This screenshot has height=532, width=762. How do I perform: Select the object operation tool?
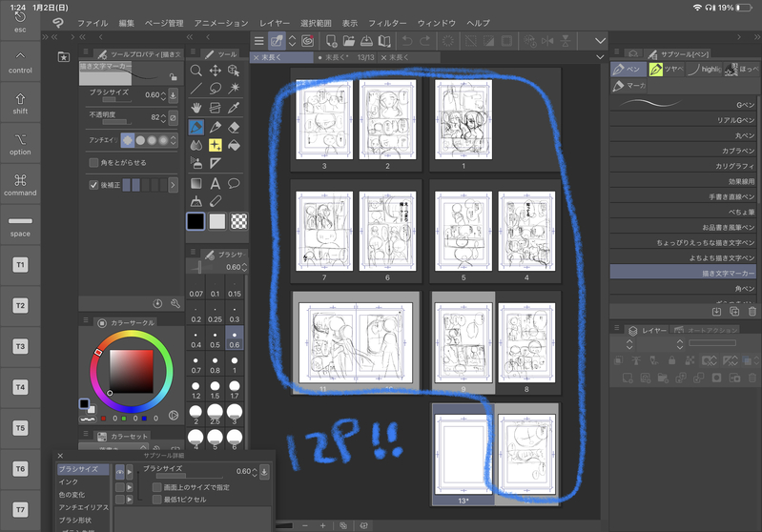234,71
